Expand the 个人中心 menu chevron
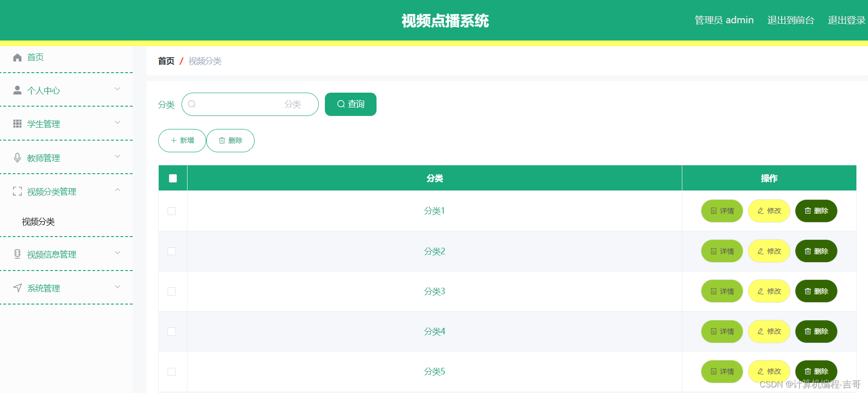This screenshot has height=393, width=868. [118, 89]
